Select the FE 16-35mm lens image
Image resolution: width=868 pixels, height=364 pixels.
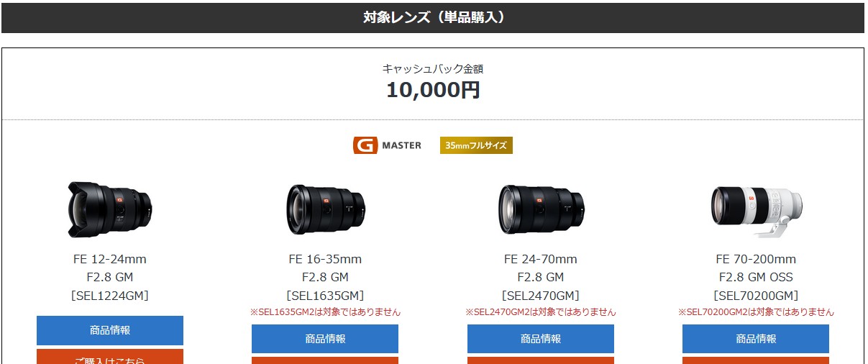click(325, 209)
